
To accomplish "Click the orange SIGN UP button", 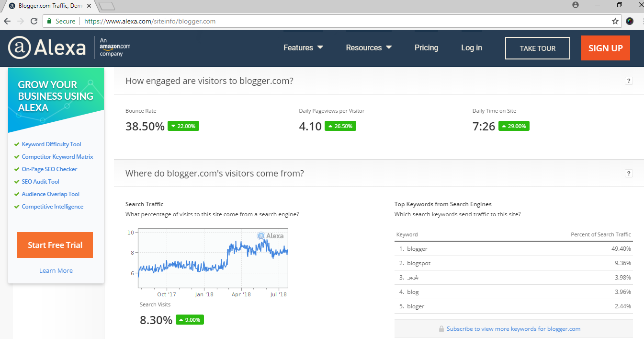I will click(x=606, y=48).
